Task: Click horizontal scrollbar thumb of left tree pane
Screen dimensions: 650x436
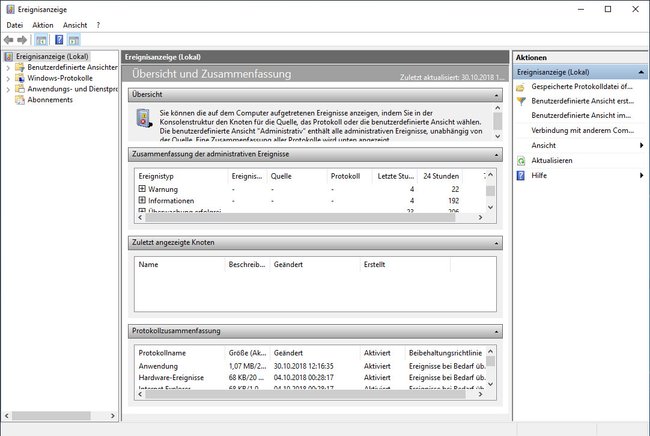Action: pos(51,416)
